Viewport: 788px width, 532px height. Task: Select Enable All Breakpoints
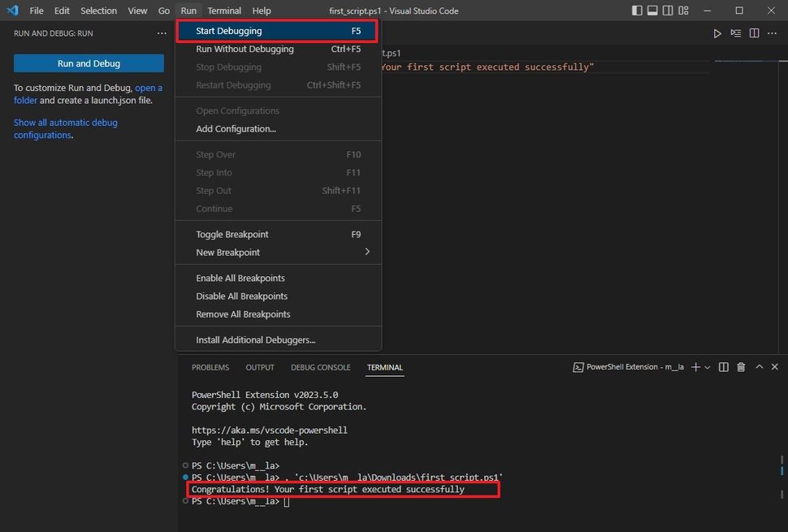[x=240, y=277]
